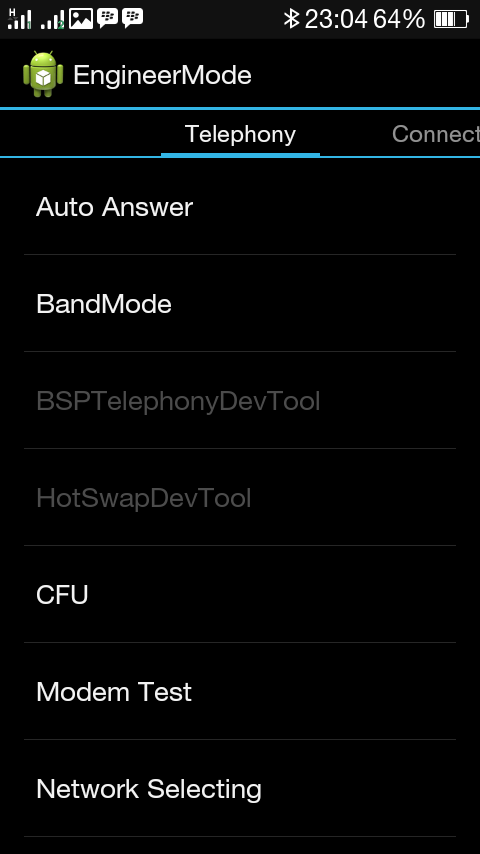Tap the EngineerMode title text
The image size is (480, 854).
point(162,75)
